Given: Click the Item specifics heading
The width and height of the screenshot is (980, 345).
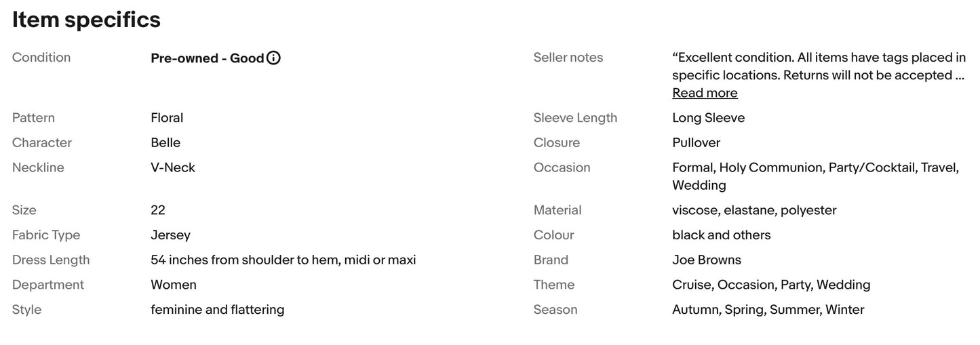Looking at the screenshot, I should pos(86,20).
